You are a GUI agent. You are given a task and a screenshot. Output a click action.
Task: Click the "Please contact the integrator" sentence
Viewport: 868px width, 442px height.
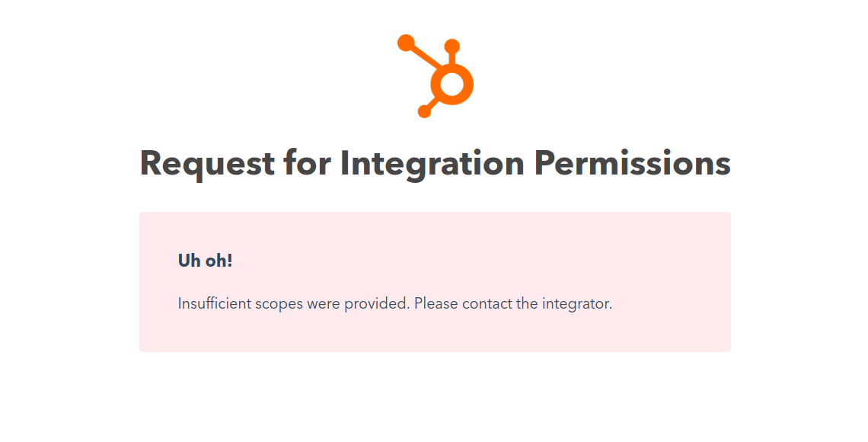tap(513, 303)
